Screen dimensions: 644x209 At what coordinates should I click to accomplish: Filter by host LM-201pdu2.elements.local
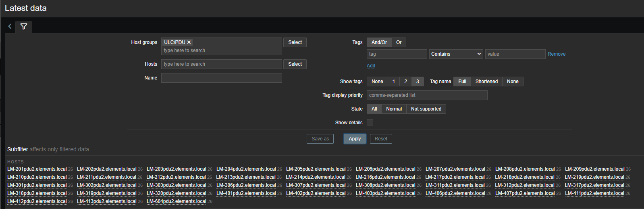pos(37,169)
